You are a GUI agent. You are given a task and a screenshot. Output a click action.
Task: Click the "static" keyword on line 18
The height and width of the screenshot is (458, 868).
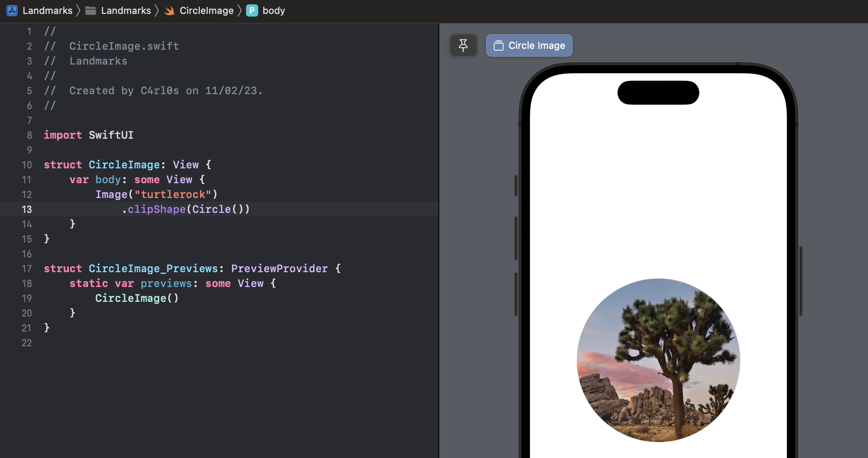coord(89,284)
